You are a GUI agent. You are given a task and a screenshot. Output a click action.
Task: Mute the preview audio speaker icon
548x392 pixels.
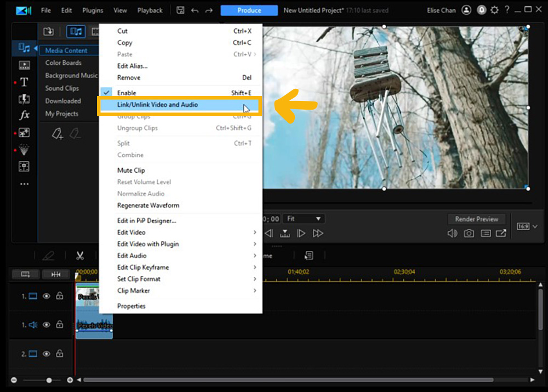tap(452, 233)
